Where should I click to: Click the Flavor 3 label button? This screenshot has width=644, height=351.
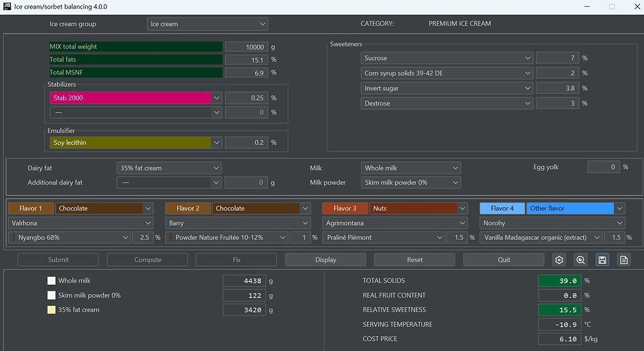345,209
